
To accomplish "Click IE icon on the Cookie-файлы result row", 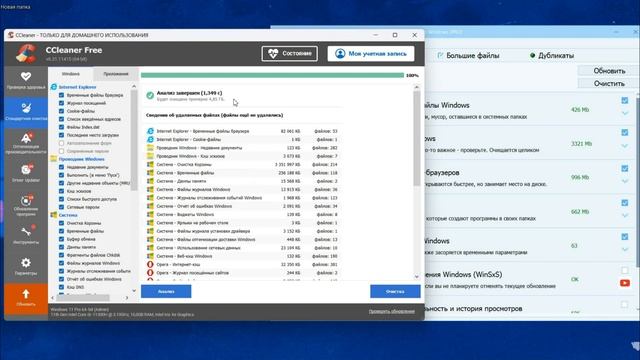I will [x=150, y=139].
